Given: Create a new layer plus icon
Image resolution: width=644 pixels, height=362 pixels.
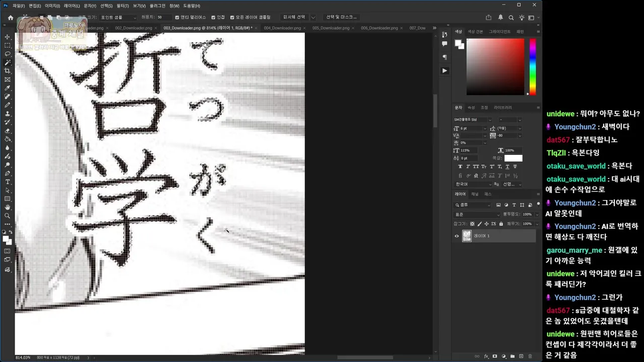Looking at the screenshot, I should coord(521,356).
